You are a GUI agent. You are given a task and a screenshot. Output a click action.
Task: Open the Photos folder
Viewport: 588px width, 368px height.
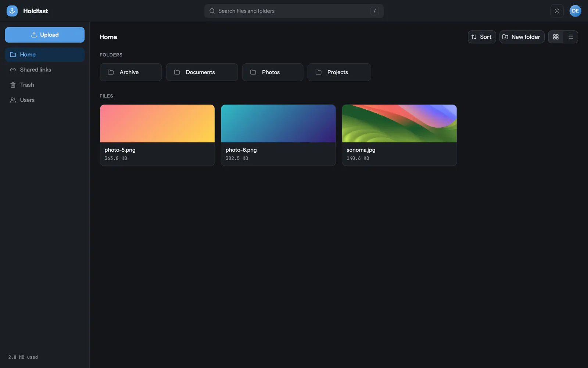click(x=273, y=72)
